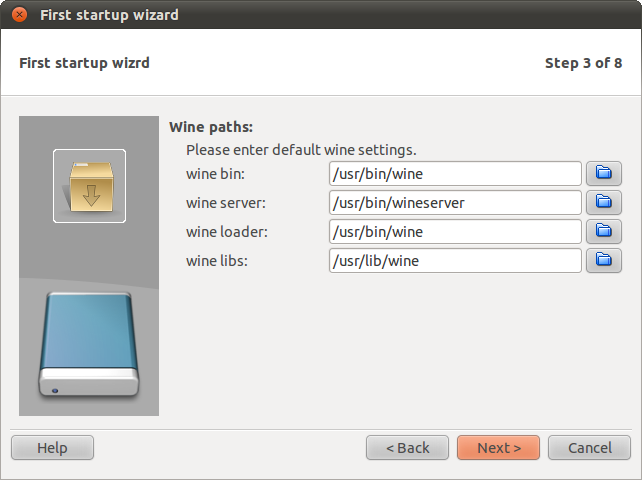Proceed with the Next button
The image size is (642, 480).
click(498, 448)
